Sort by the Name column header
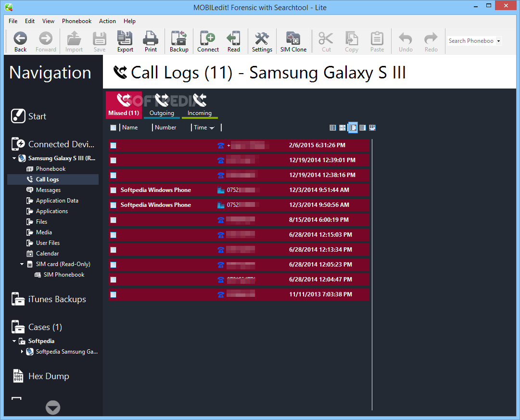Image resolution: width=520 pixels, height=420 pixels. tap(130, 127)
